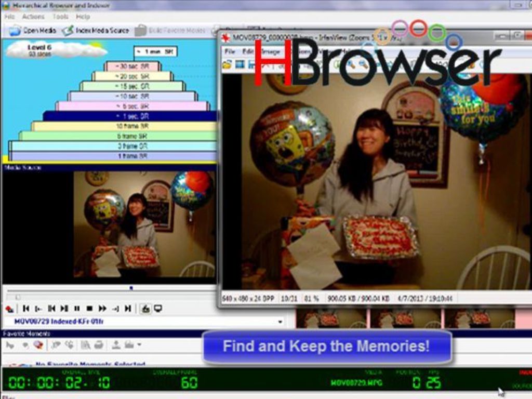Click the upload export icon in the Favorite Moments toolbar
The height and width of the screenshot is (399, 532).
(x=116, y=345)
